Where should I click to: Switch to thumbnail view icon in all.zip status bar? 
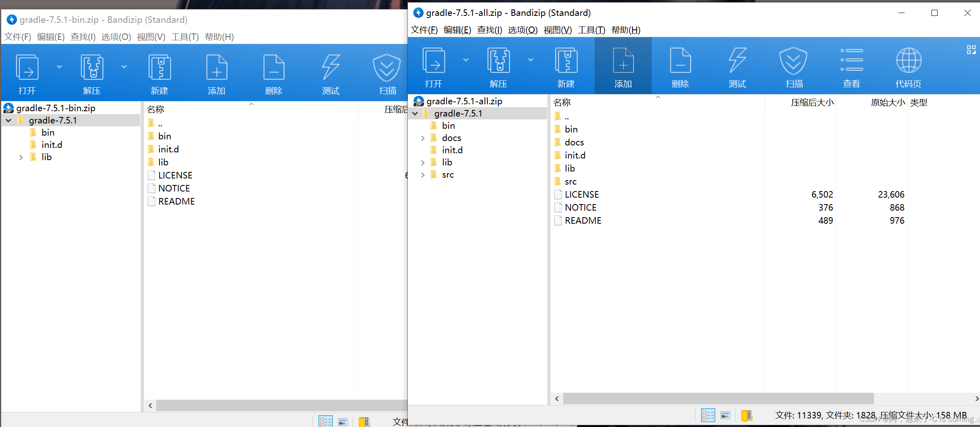(x=725, y=415)
